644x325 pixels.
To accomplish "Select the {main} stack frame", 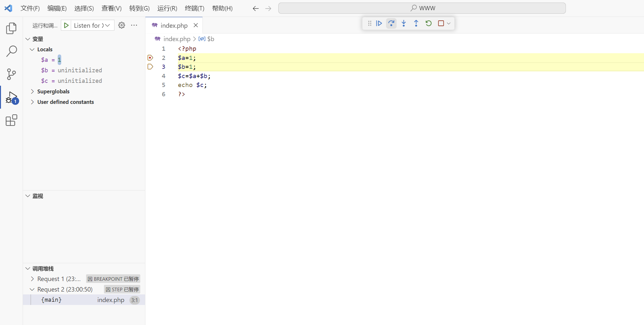I will (52, 300).
